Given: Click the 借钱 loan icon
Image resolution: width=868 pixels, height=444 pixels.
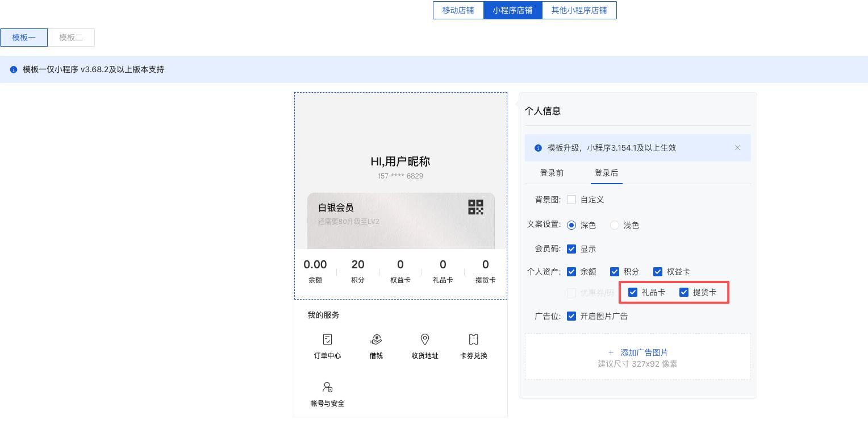Looking at the screenshot, I should (x=376, y=339).
